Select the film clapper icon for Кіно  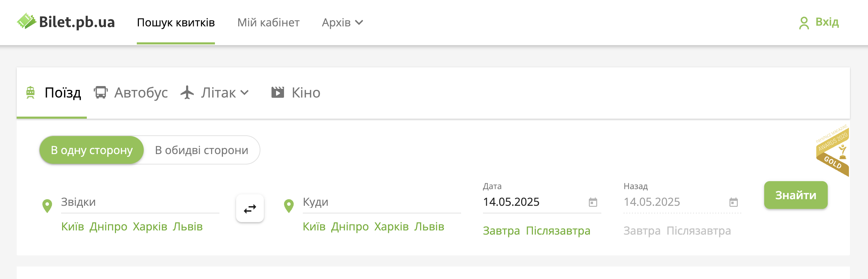pos(278,92)
